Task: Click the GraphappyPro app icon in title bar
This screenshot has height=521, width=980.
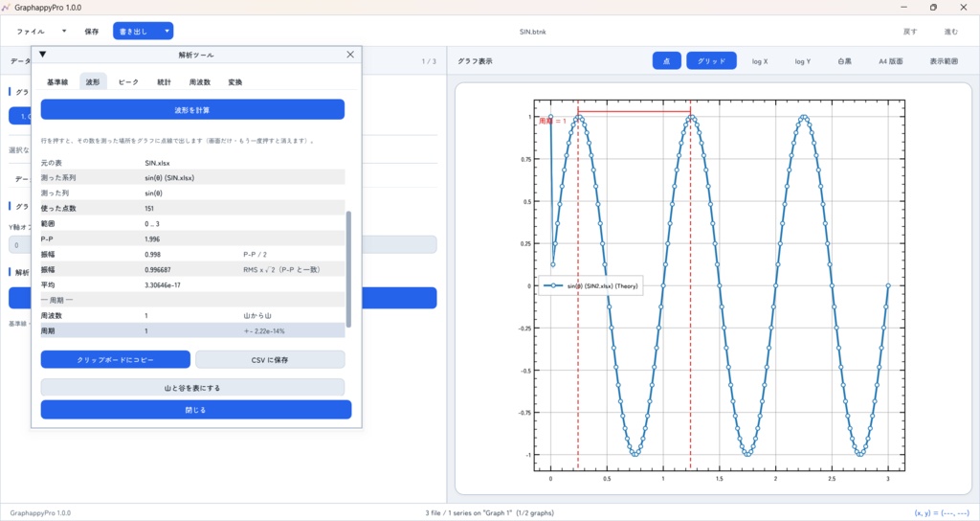Action: click(x=7, y=8)
